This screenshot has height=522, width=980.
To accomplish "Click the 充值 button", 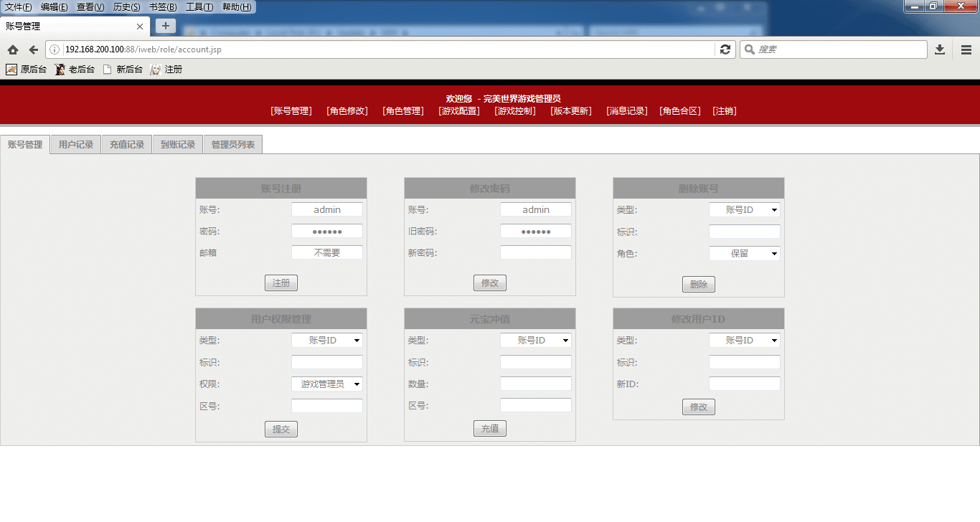I will [x=489, y=429].
